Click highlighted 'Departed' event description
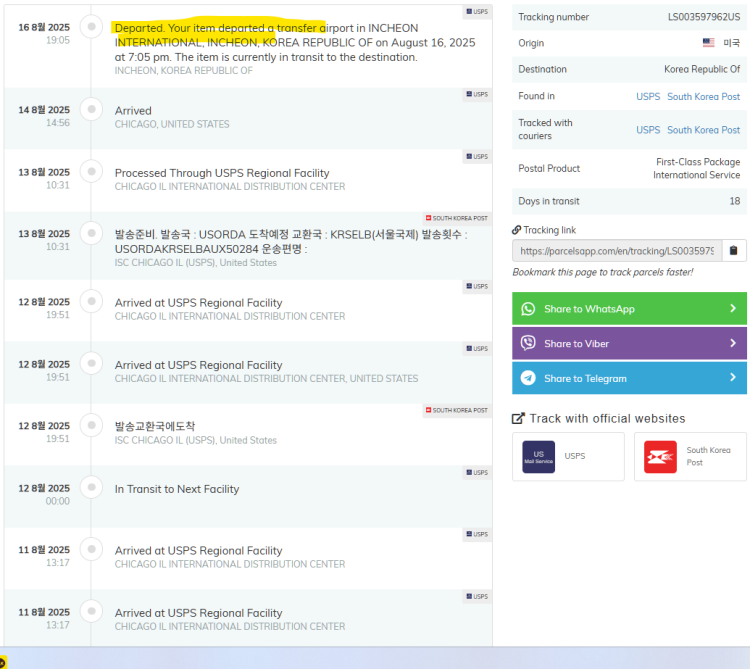 [295, 43]
